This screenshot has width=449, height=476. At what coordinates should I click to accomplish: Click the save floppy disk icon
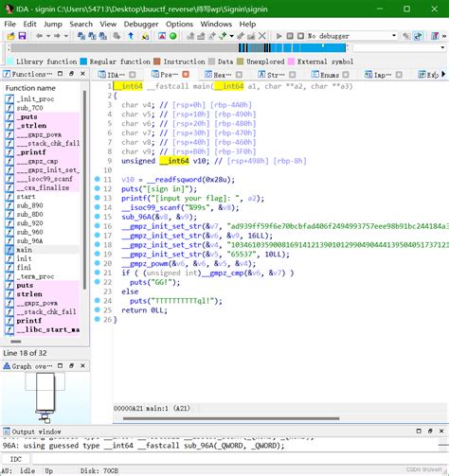pos(22,36)
